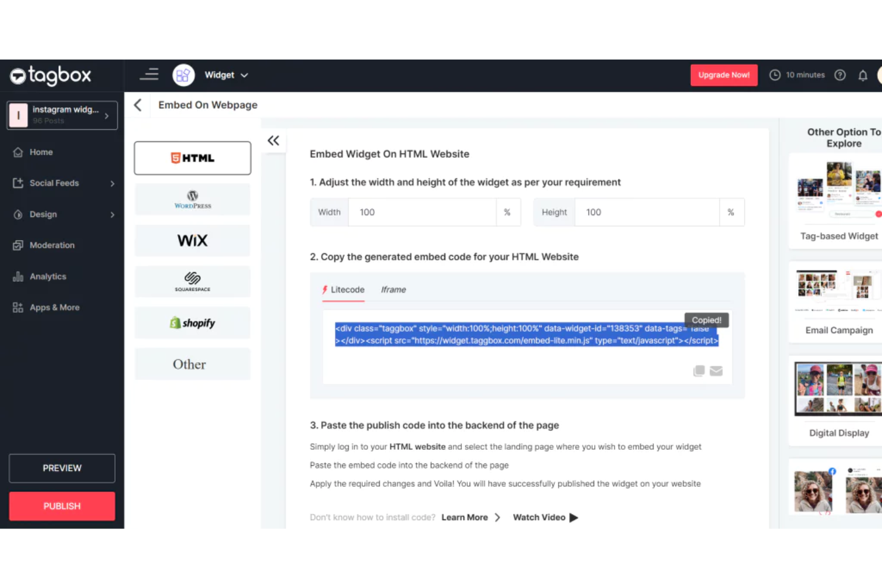Open the Width unit % selector
The image size is (882, 588).
(508, 212)
